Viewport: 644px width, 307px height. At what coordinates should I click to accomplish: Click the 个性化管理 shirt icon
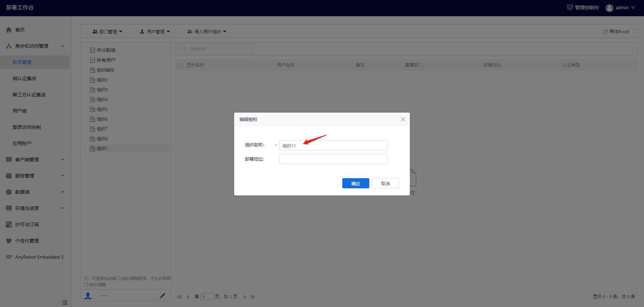pyautogui.click(x=9, y=241)
